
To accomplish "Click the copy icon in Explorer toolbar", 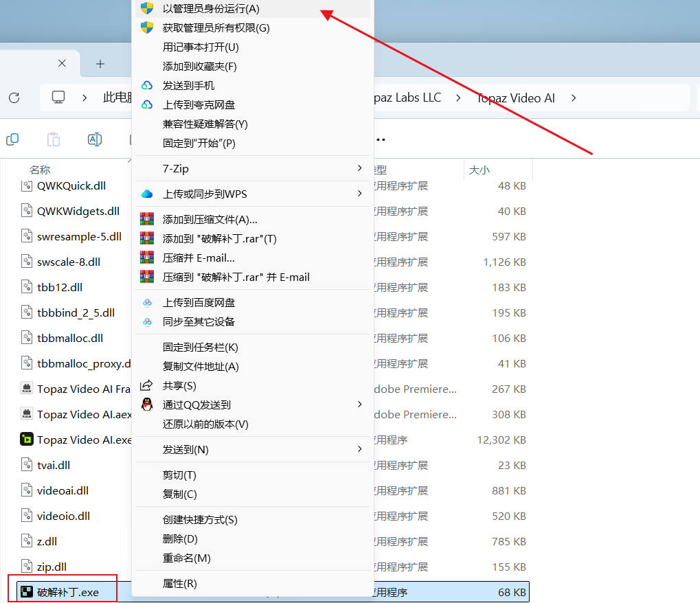I will pos(12,139).
